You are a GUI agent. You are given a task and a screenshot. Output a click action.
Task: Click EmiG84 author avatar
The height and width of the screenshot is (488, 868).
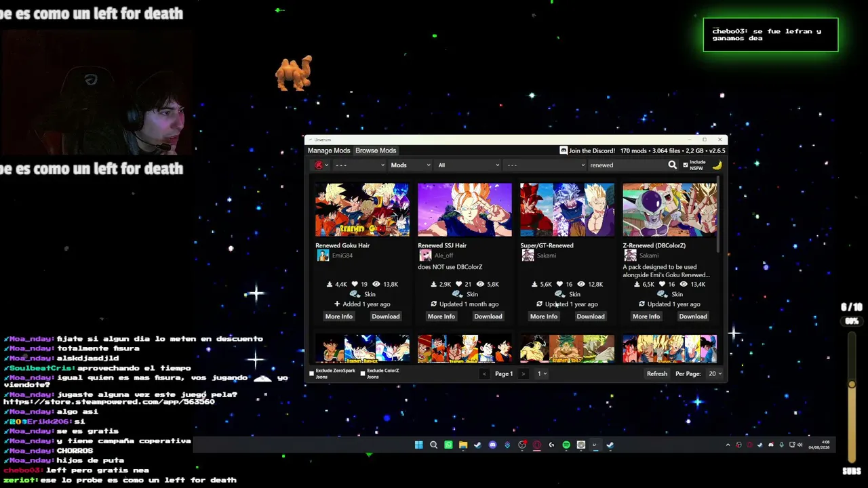pyautogui.click(x=323, y=256)
